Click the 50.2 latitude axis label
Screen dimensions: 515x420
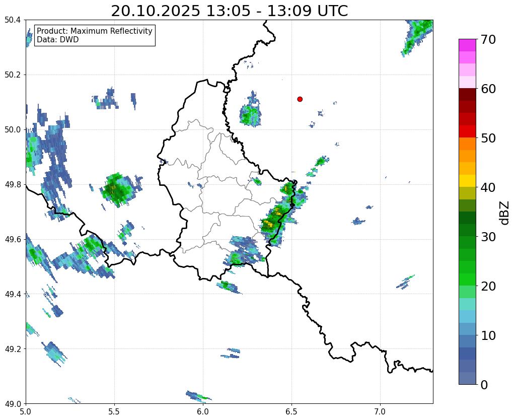point(13,75)
